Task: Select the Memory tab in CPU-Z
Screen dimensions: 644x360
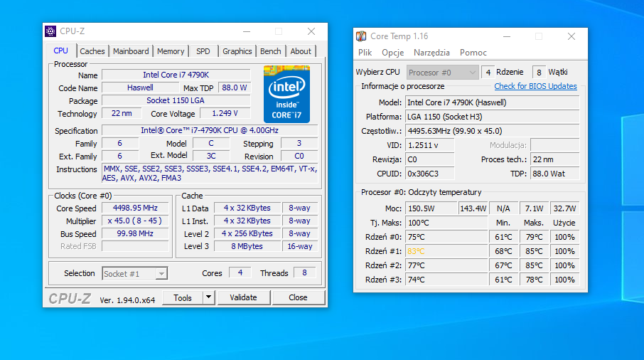Action: 171,51
